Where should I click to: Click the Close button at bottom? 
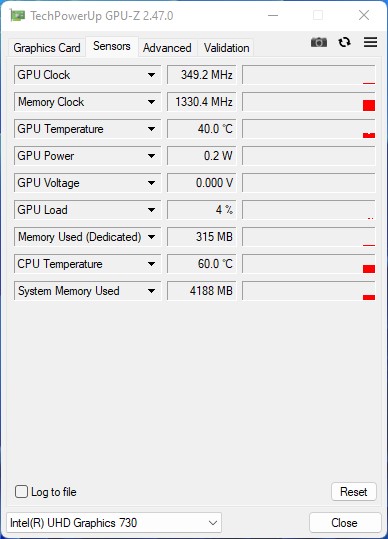(x=344, y=523)
